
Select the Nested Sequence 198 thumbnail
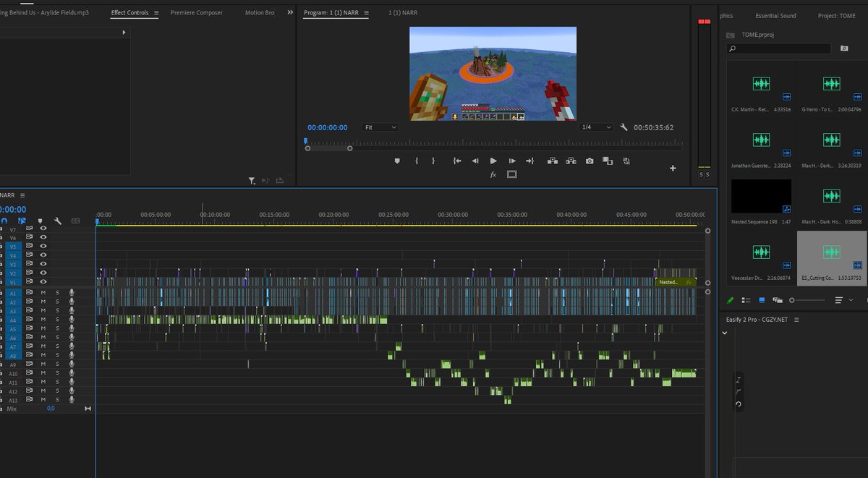tap(761, 195)
